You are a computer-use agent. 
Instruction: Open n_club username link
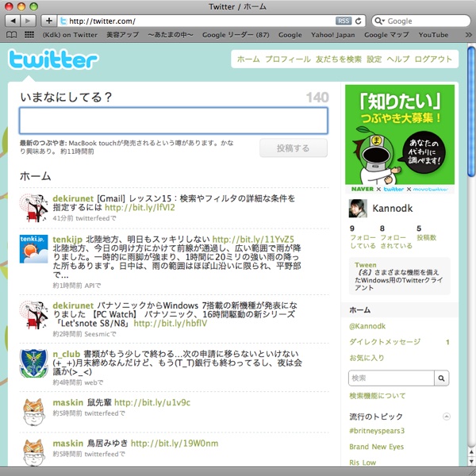pos(66,354)
